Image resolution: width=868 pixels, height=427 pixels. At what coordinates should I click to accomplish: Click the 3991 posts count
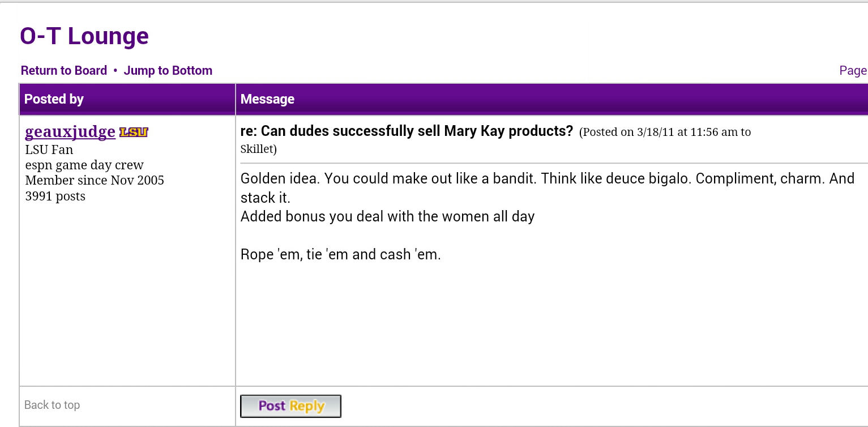tap(55, 197)
